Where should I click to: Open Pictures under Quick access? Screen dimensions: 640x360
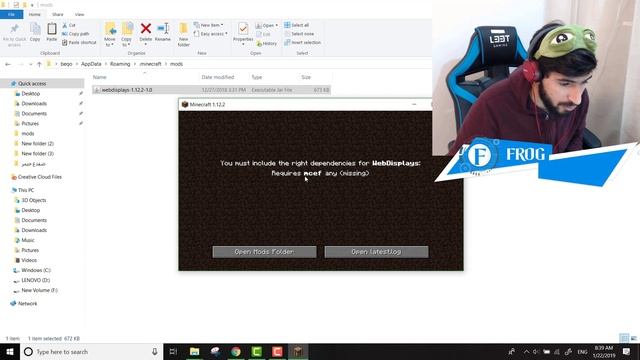click(x=30, y=124)
